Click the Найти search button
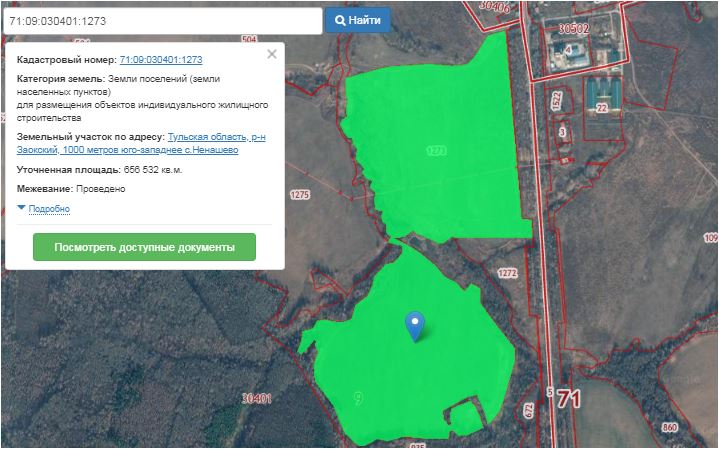This screenshot has height=449, width=719. point(357,20)
